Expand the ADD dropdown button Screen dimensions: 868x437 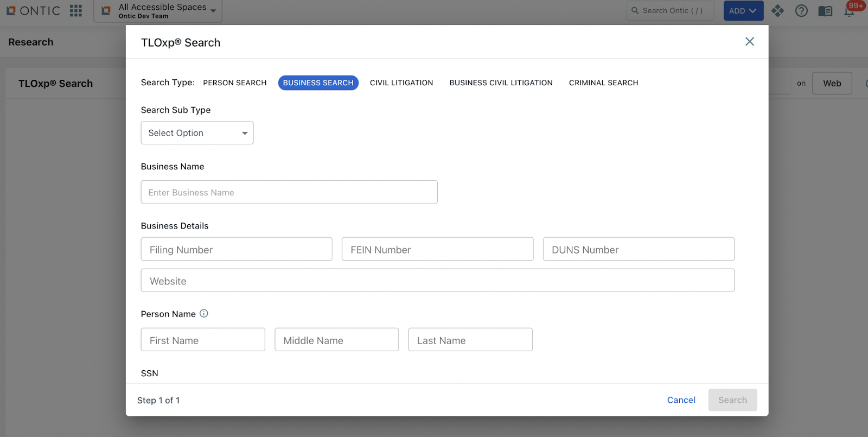click(x=743, y=11)
